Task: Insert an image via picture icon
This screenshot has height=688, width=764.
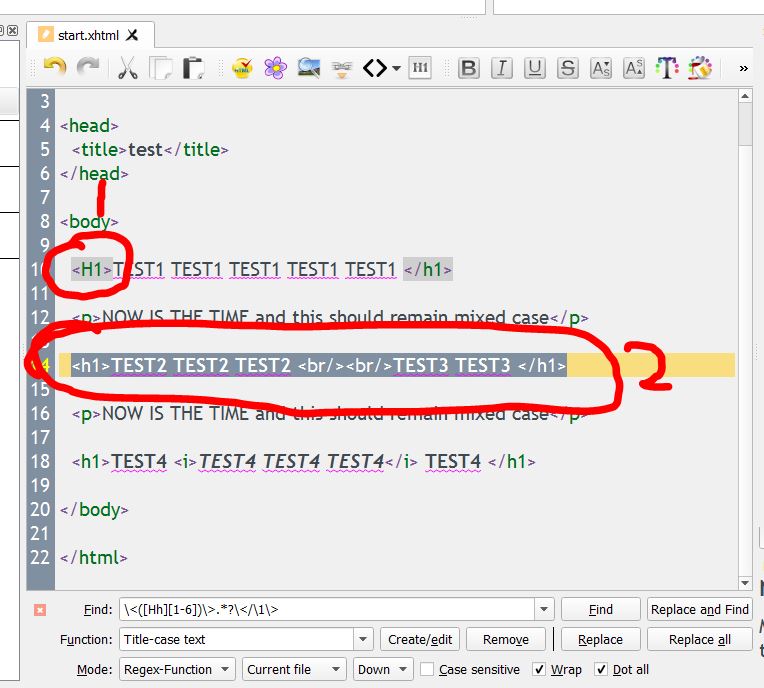Action: [x=308, y=68]
